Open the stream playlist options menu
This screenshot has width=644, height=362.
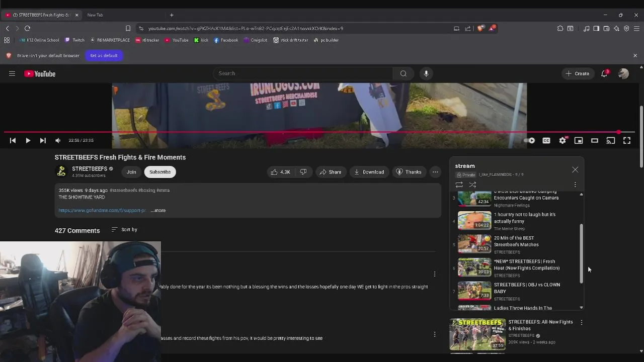coord(575,185)
